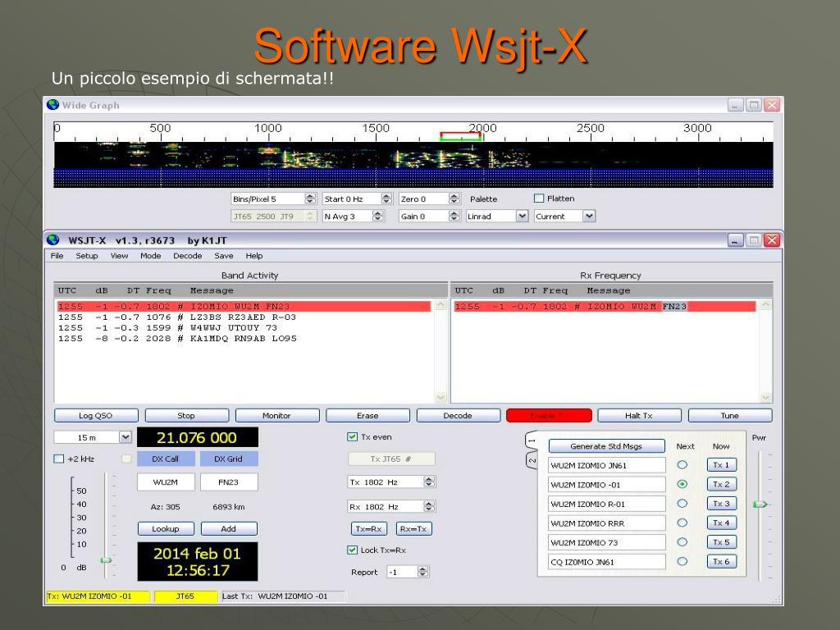This screenshot has height=630, width=840.
Task: Switch to message tab 2
Action: point(532,460)
